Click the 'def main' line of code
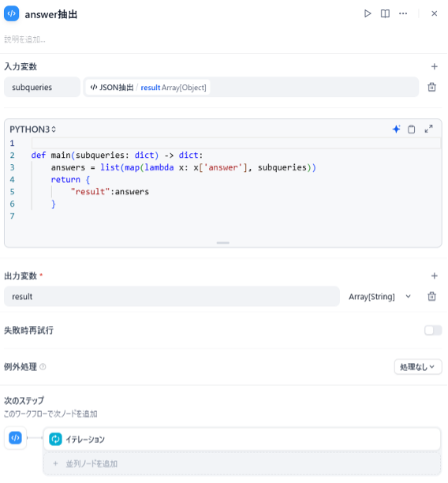The image size is (448, 483). 117,155
